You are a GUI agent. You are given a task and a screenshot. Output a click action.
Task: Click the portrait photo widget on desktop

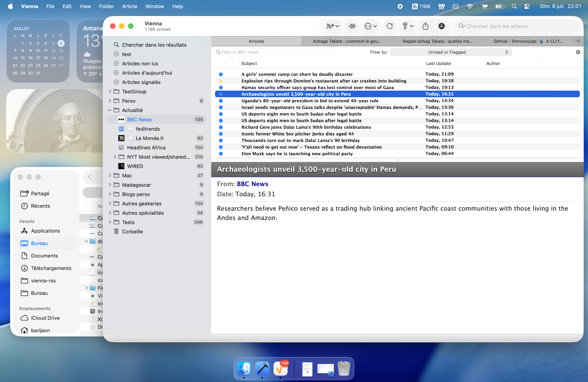pyautogui.click(x=55, y=121)
